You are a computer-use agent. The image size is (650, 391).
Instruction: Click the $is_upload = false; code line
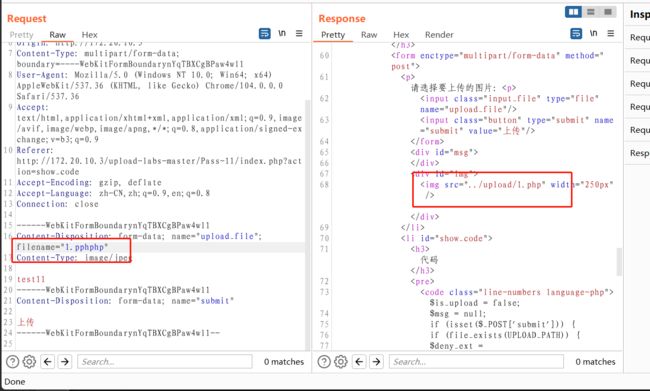(x=474, y=303)
